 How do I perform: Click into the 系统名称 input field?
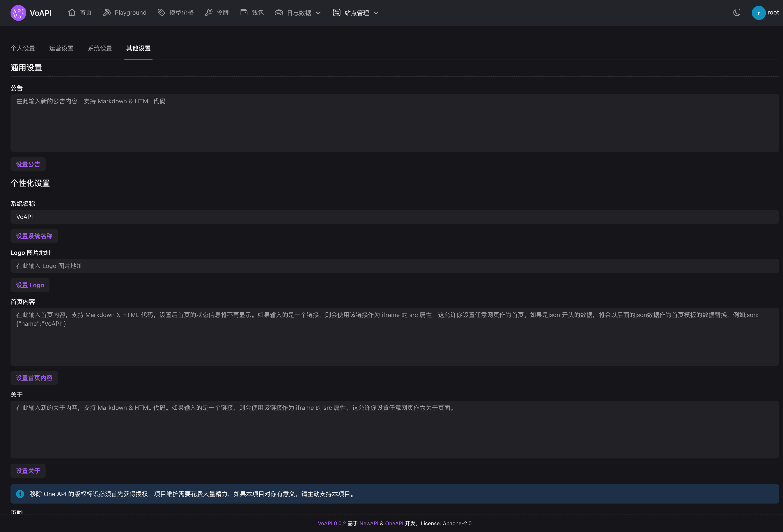tap(394, 217)
